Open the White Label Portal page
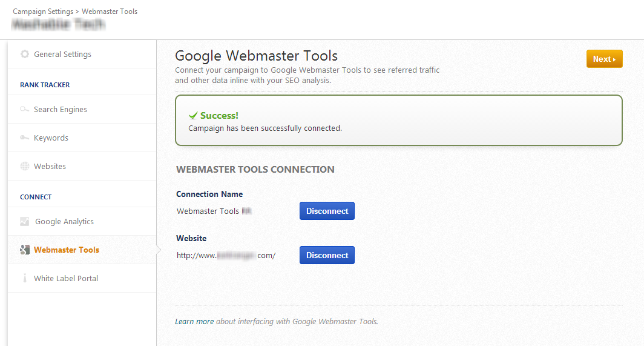 point(66,279)
